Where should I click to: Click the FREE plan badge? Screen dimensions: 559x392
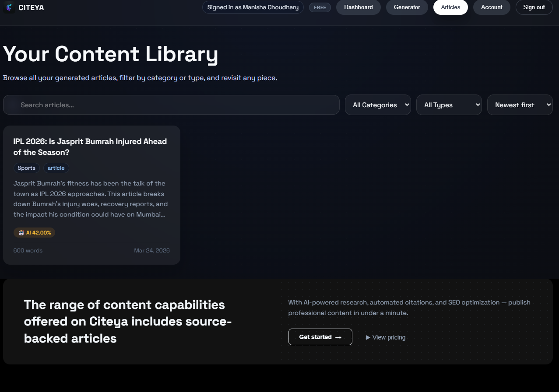click(x=320, y=7)
